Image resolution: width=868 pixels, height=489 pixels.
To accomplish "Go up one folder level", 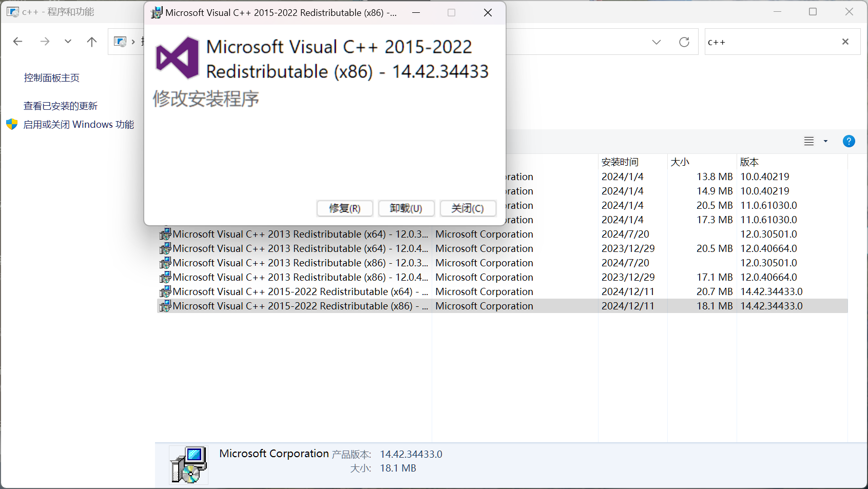I will click(92, 42).
